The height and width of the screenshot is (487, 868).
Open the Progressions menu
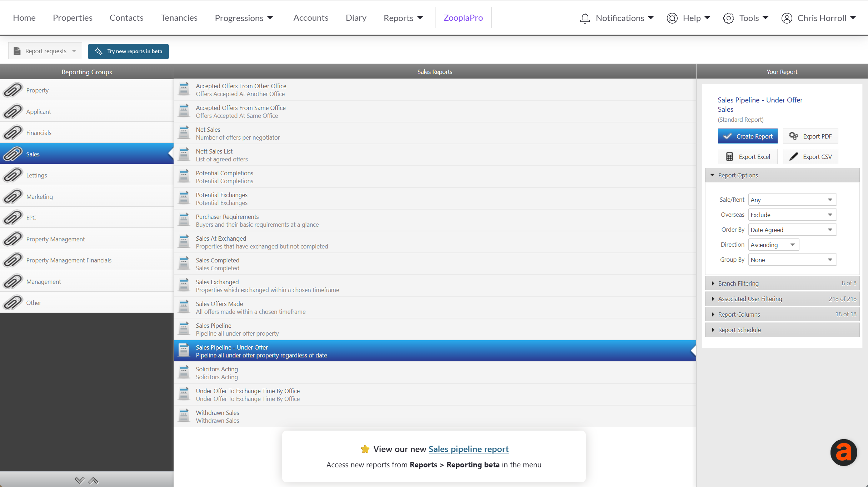[244, 18]
